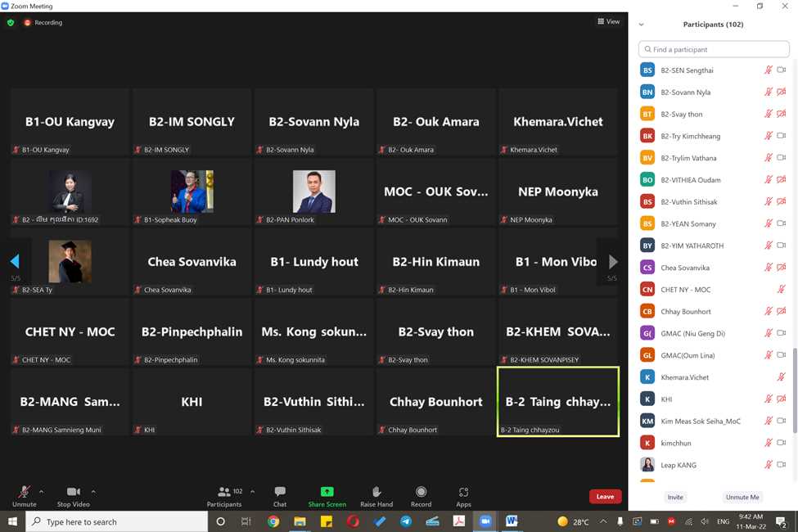Select B1-Sopheak Buoy video tile
This screenshot has height=532, width=798.
[x=192, y=192]
